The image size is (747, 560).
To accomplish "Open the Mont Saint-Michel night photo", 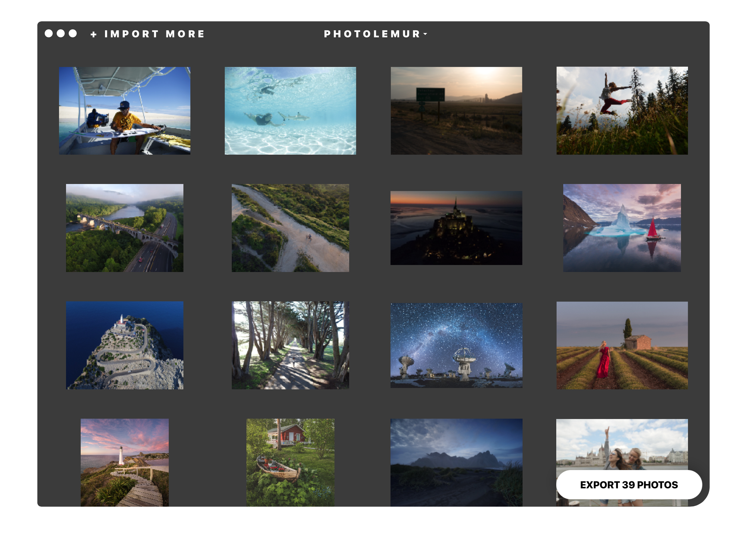I will point(456,228).
